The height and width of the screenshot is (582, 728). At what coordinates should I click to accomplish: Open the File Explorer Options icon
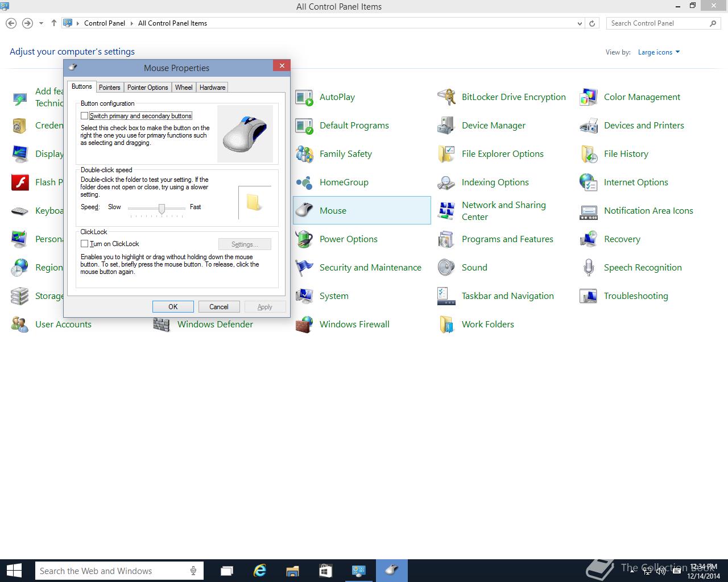point(446,154)
